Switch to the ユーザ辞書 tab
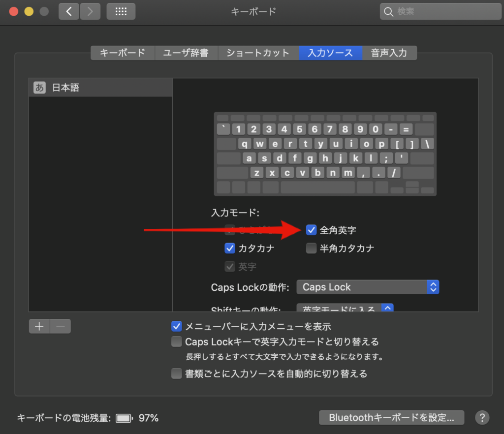The image size is (504, 434). pyautogui.click(x=186, y=53)
